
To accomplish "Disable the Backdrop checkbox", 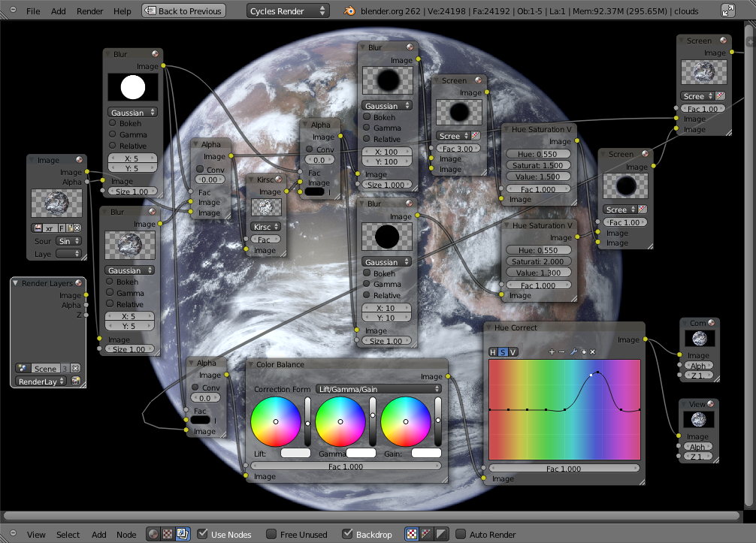I will click(347, 534).
